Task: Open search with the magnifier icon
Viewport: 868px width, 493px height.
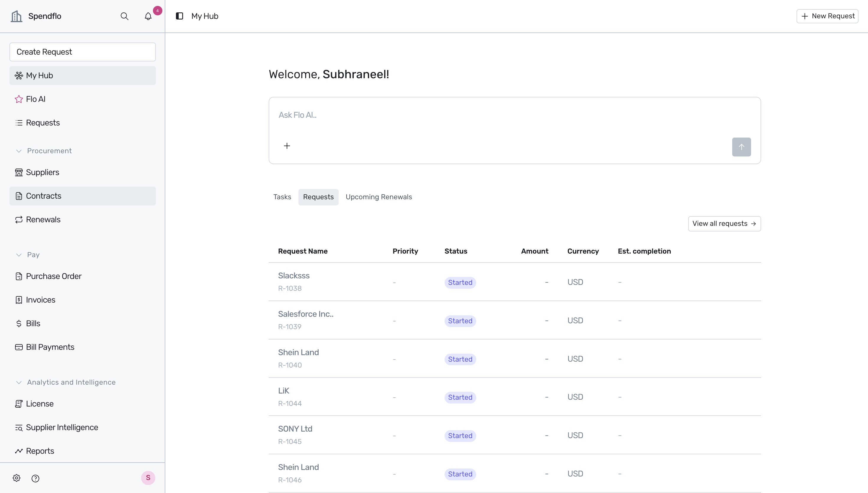Action: point(124,16)
